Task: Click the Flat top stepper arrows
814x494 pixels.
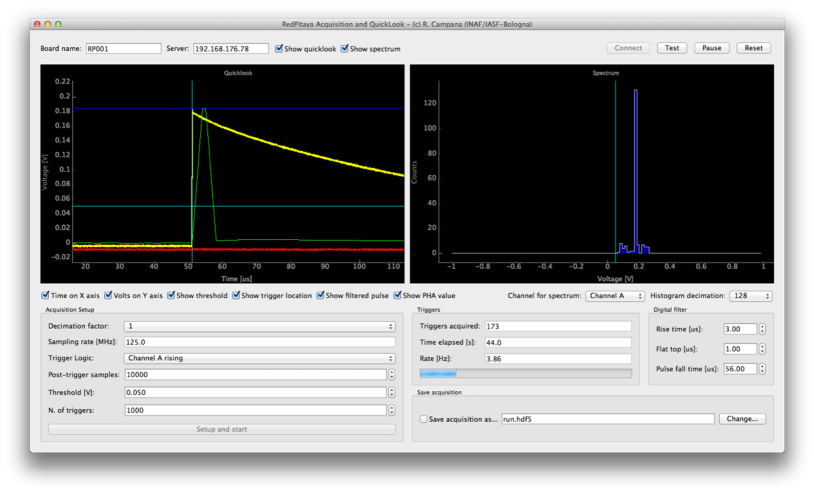Action: click(762, 349)
